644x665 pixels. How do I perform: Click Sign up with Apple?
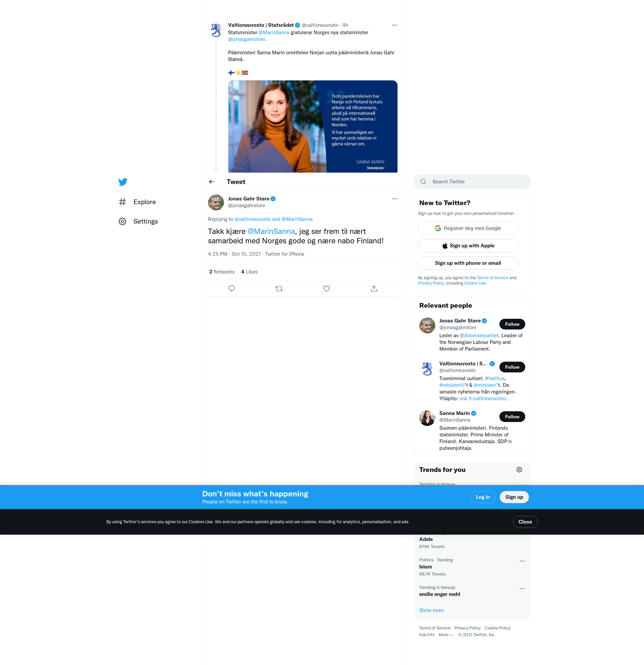tap(468, 246)
